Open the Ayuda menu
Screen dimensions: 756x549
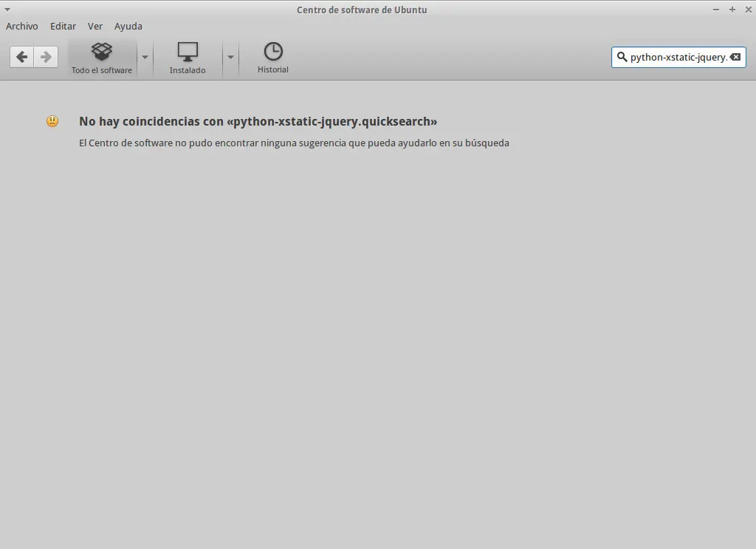tap(128, 27)
